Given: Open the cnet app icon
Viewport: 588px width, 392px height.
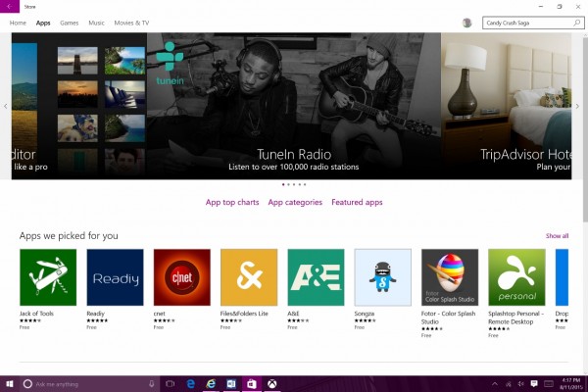Looking at the screenshot, I should [182, 277].
